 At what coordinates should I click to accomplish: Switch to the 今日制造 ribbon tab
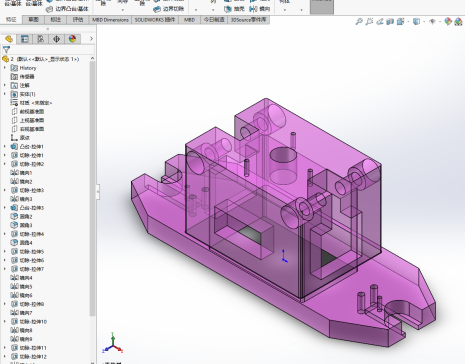[x=215, y=20]
